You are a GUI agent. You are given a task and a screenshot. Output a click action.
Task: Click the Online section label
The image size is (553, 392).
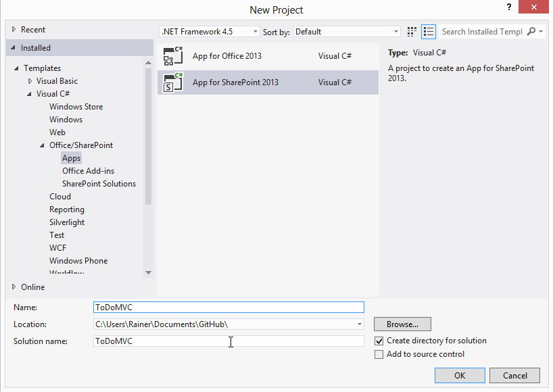[33, 287]
